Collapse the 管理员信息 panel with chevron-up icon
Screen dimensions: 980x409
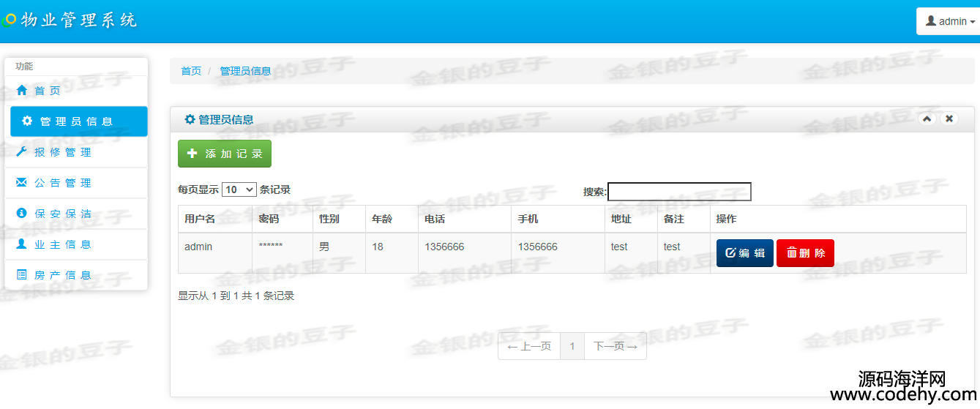pos(927,119)
